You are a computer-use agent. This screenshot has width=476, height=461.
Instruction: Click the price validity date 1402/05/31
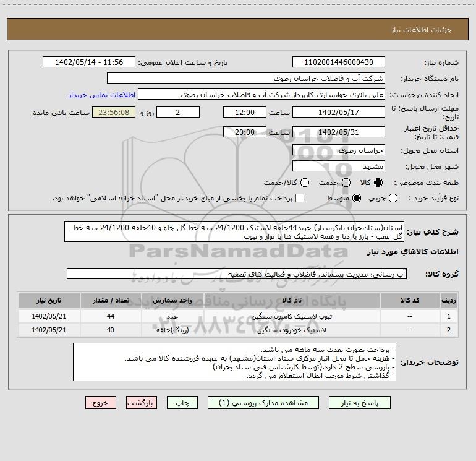pyautogui.click(x=339, y=132)
